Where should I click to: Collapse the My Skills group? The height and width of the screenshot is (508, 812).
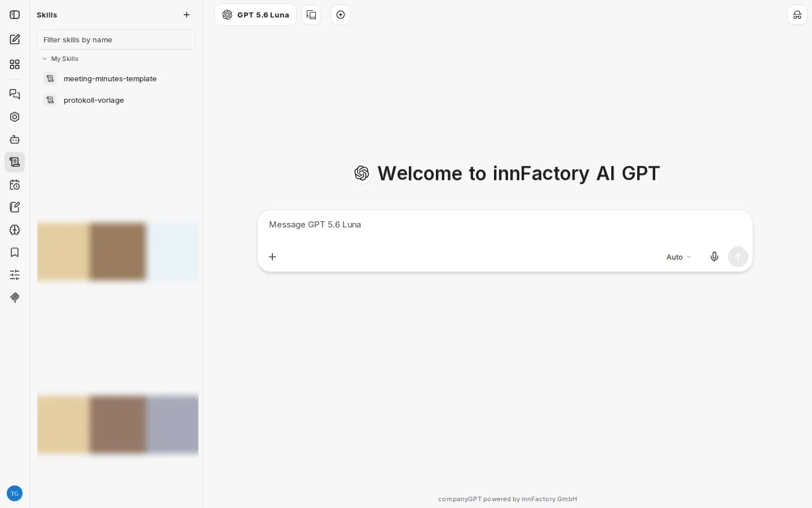[x=61, y=59]
